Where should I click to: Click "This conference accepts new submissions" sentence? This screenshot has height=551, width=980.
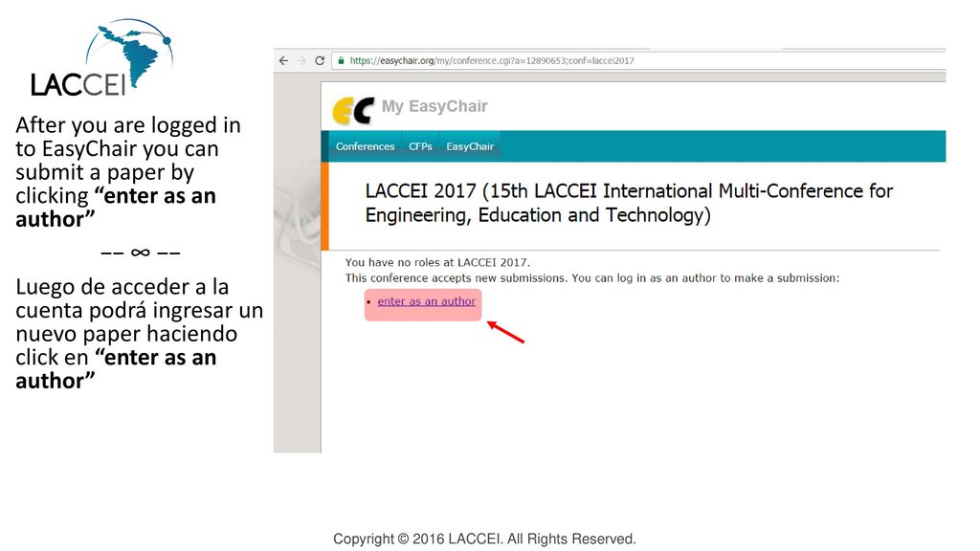click(x=592, y=278)
